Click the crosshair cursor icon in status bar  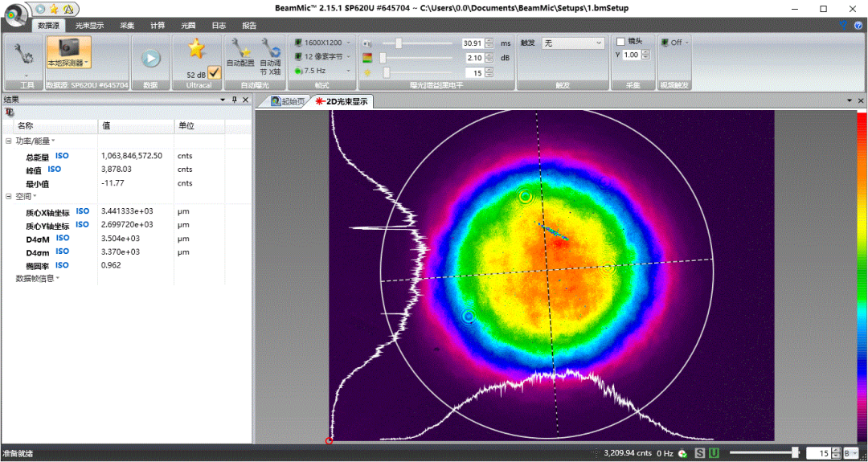click(597, 453)
